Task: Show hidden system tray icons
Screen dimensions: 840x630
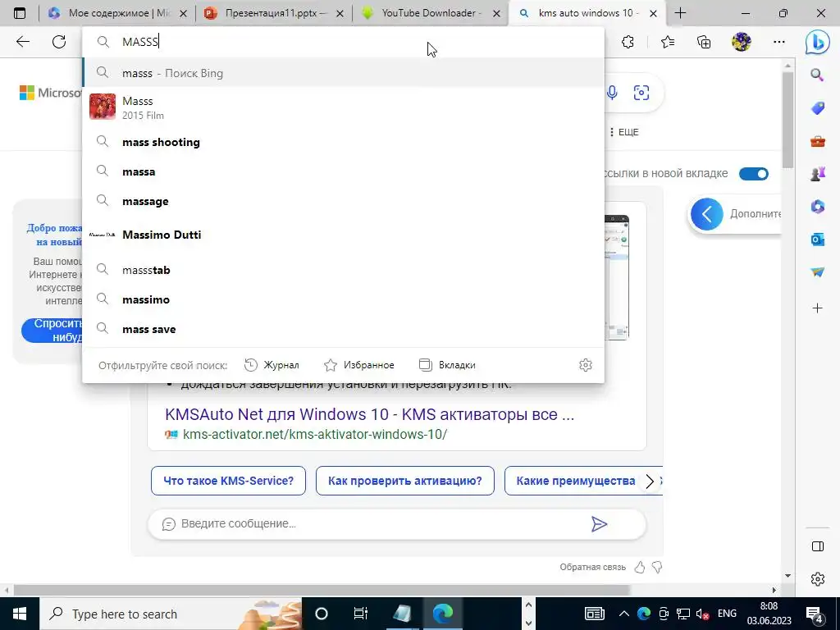Action: [624, 614]
